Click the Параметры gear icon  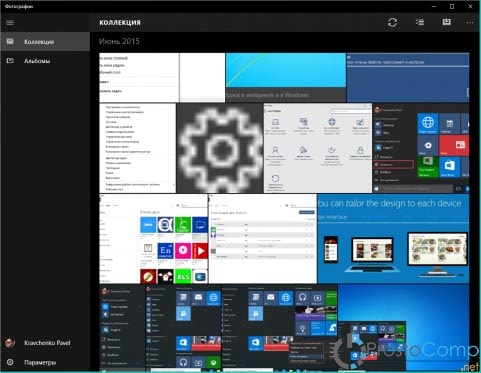point(10,362)
